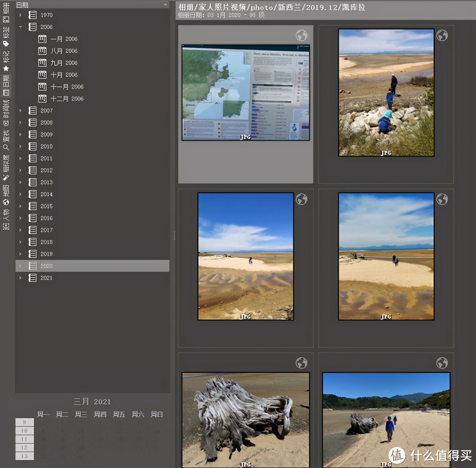Select the 2015 year in date tree
The image size is (476, 468).
46,206
